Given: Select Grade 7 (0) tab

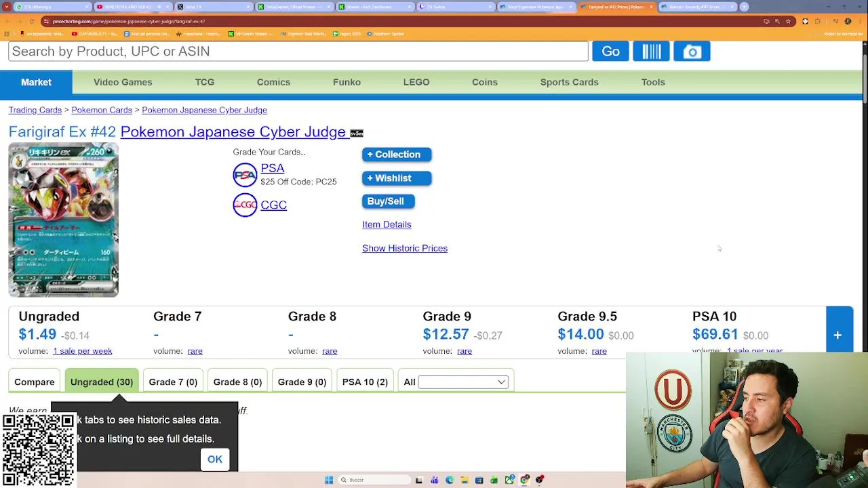Looking at the screenshot, I should coord(173,382).
